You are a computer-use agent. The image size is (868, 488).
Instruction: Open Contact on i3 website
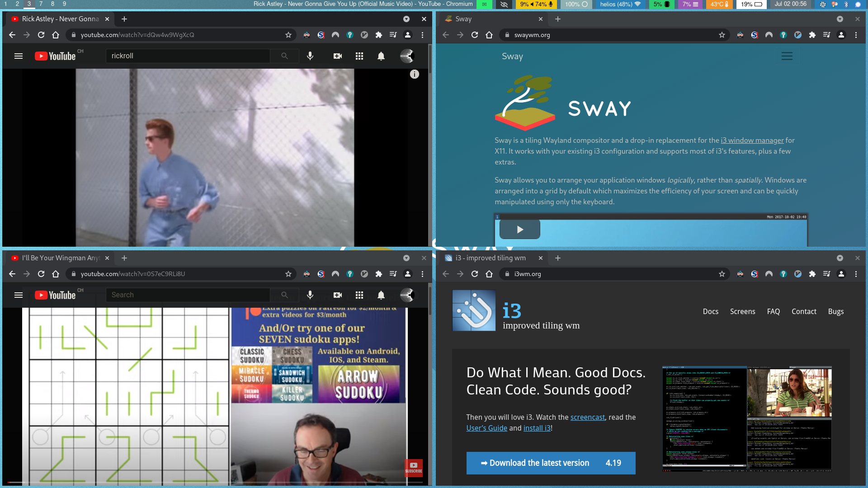(x=804, y=311)
